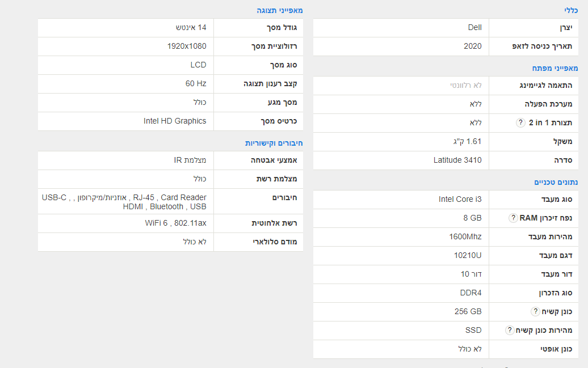
Task: Click the נתונים טכניים section title
Action: [x=556, y=182]
